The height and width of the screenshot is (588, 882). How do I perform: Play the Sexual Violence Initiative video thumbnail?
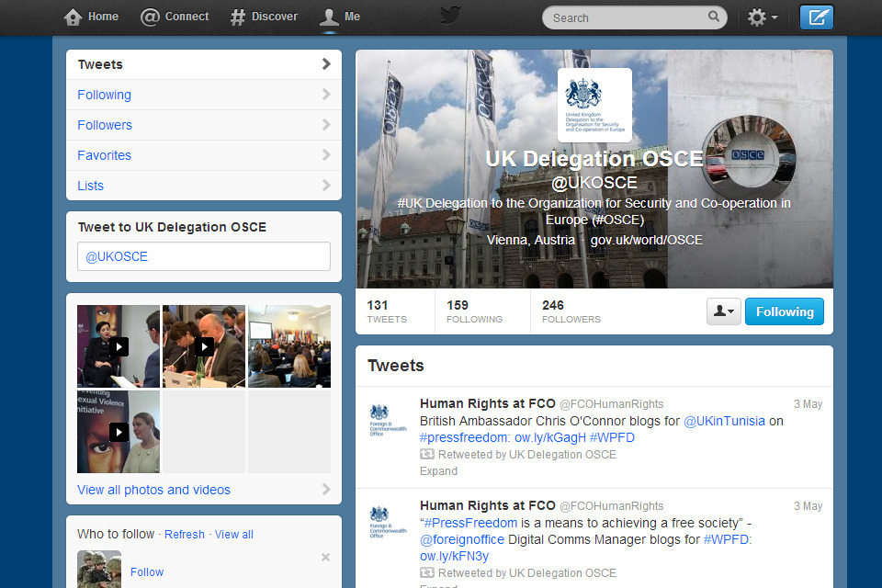tap(119, 432)
